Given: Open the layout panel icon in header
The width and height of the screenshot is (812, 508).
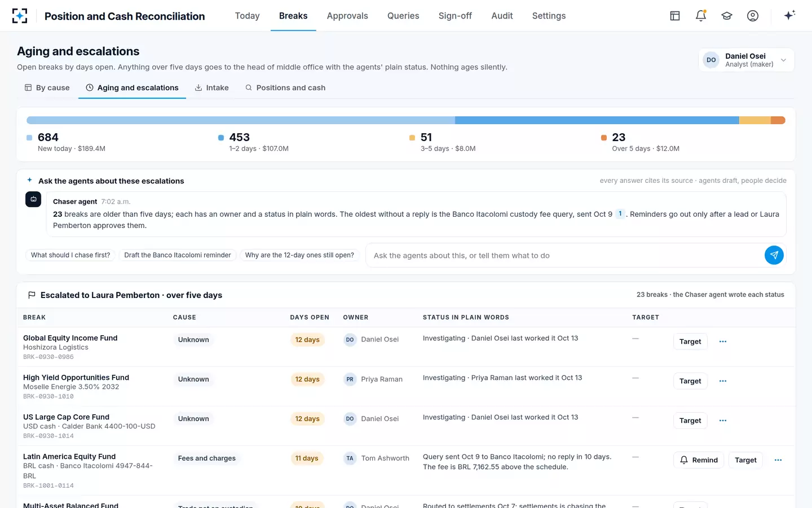Looking at the screenshot, I should 675,16.
